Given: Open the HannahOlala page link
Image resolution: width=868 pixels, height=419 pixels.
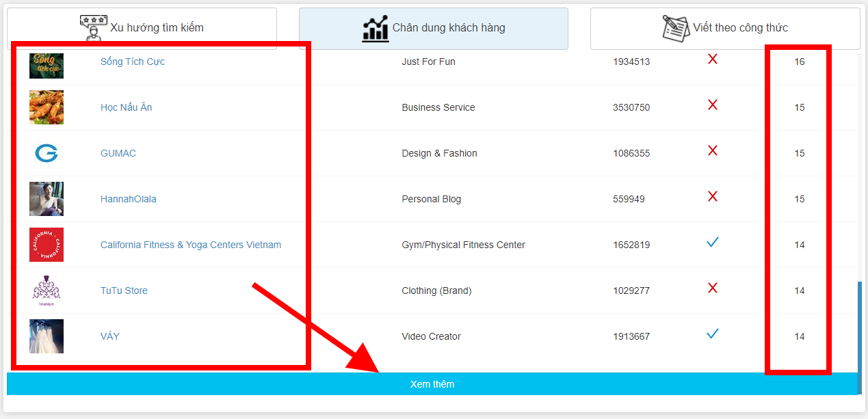Looking at the screenshot, I should 129,199.
